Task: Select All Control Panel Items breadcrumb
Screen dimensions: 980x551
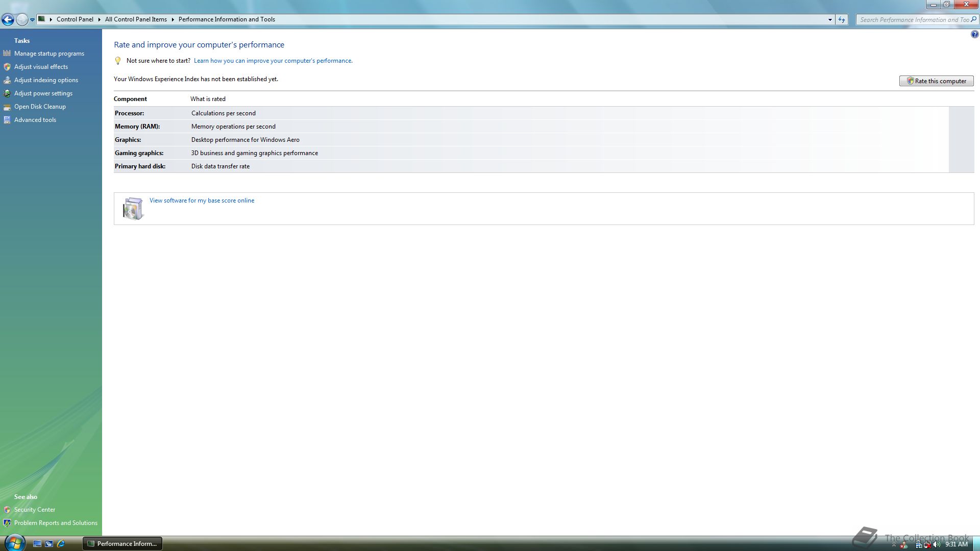Action: [136, 19]
